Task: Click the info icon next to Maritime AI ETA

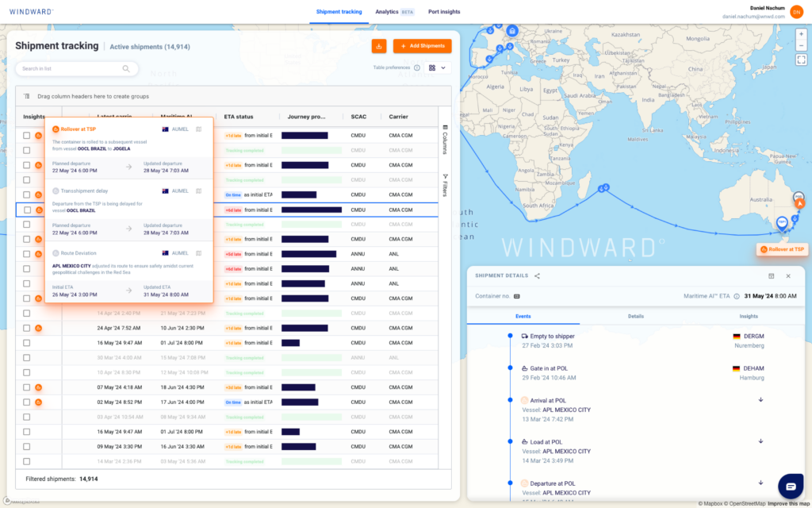Action: click(737, 296)
